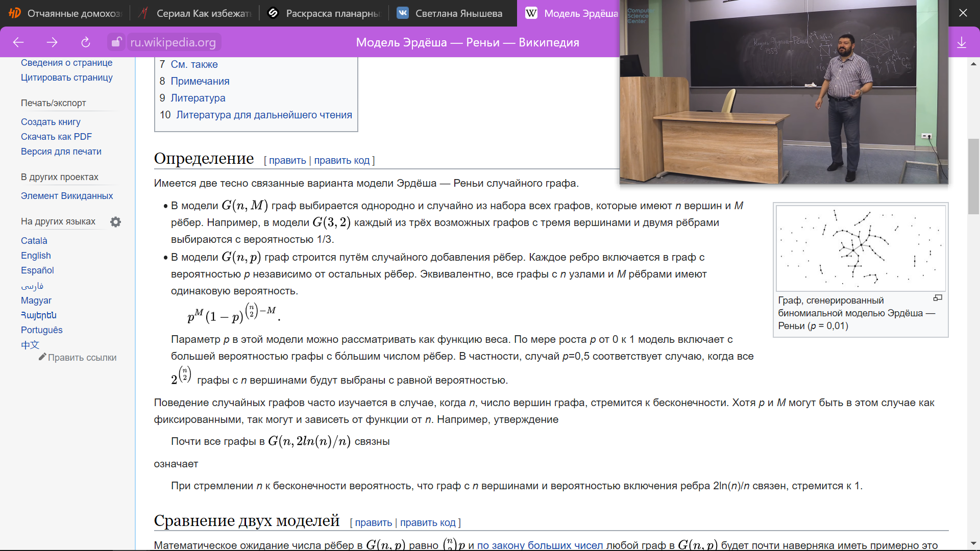The image size is (980, 551).
Task: Open the random graph thumbnail image
Action: (x=861, y=248)
